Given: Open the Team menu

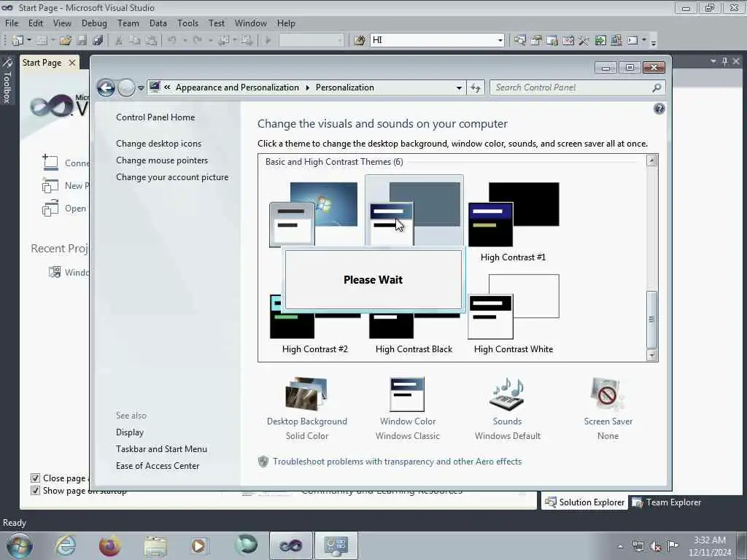Looking at the screenshot, I should coord(128,23).
